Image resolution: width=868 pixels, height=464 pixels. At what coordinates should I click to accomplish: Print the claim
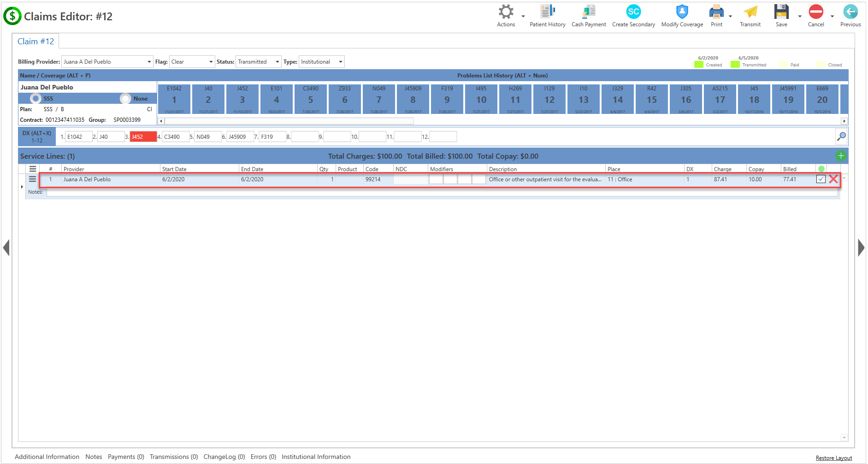(x=716, y=16)
